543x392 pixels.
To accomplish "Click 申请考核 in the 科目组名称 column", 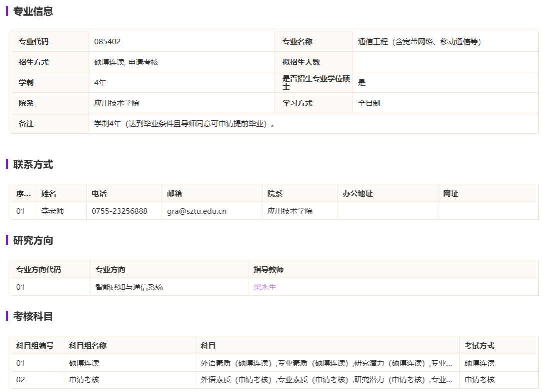I will [84, 380].
